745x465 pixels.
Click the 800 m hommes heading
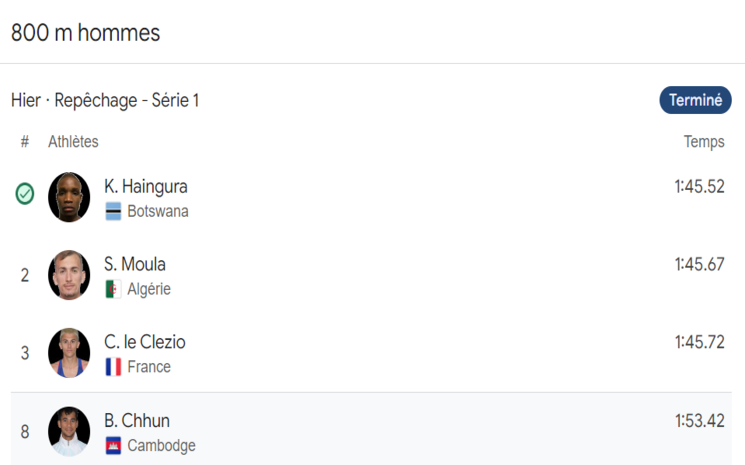[x=85, y=32]
